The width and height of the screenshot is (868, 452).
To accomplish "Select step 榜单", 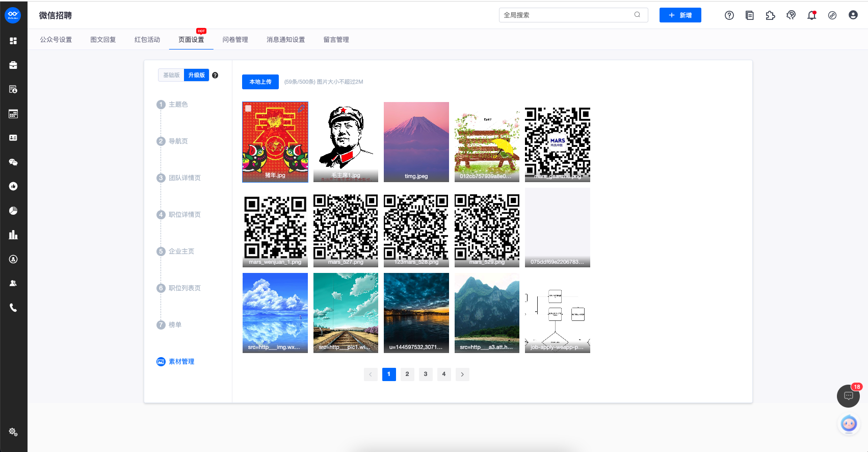I will [x=169, y=325].
